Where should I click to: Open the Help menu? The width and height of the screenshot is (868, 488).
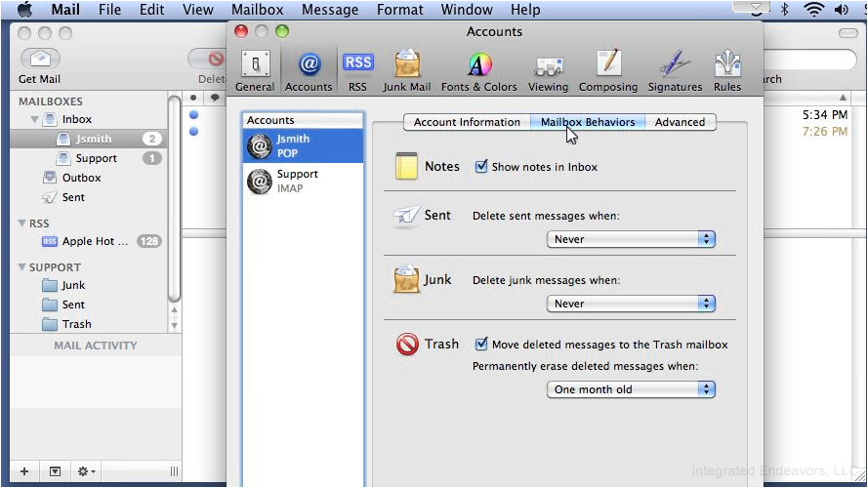point(525,10)
